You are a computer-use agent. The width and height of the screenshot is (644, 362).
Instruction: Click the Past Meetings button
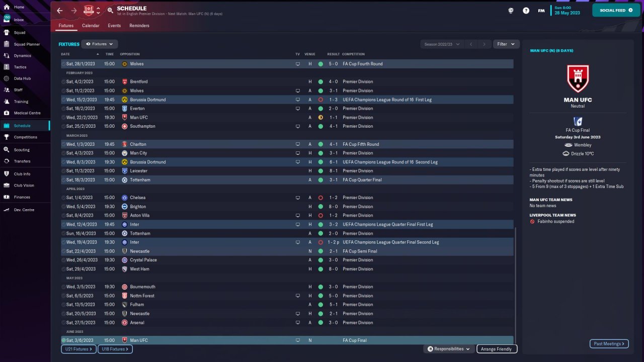point(609,344)
